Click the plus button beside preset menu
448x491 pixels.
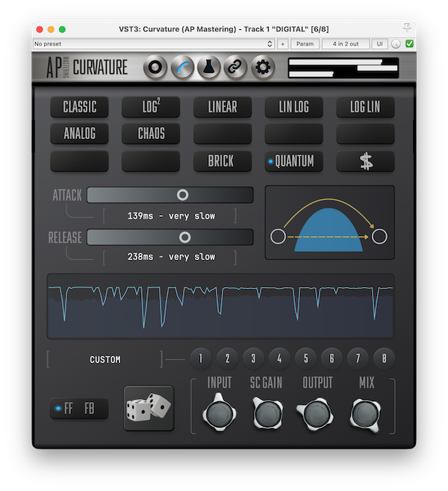point(282,44)
